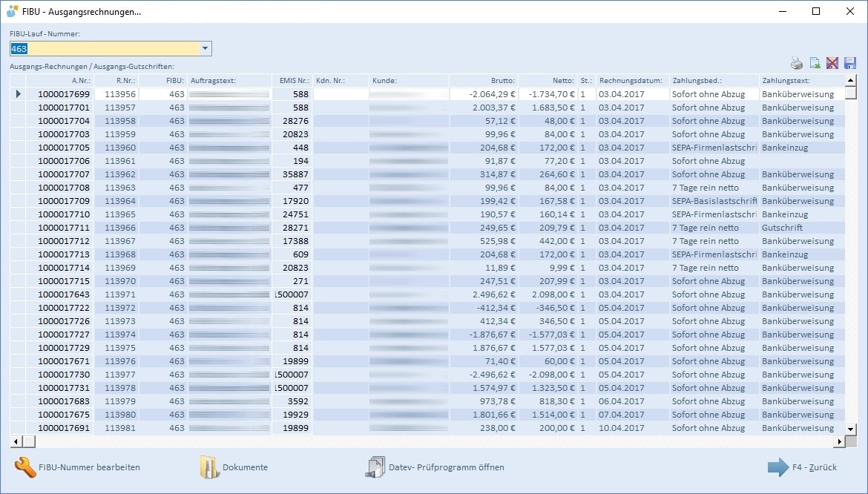Select cell A.Nr. 1000017729

pos(60,348)
